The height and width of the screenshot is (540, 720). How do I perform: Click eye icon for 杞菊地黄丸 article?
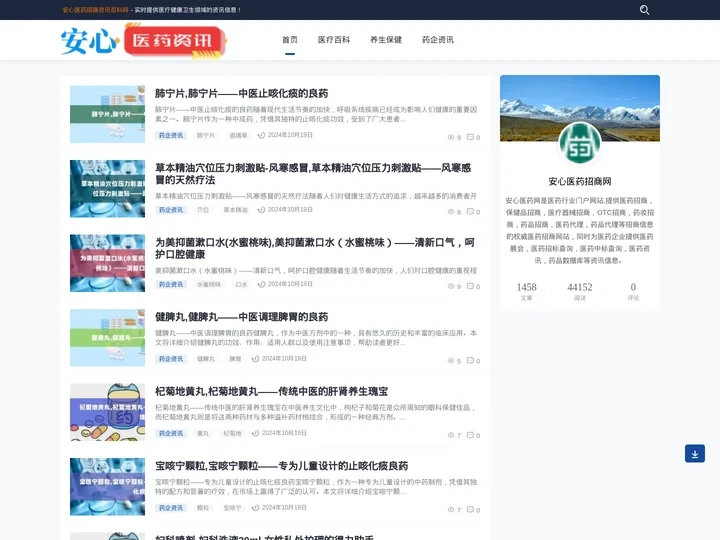(x=451, y=435)
